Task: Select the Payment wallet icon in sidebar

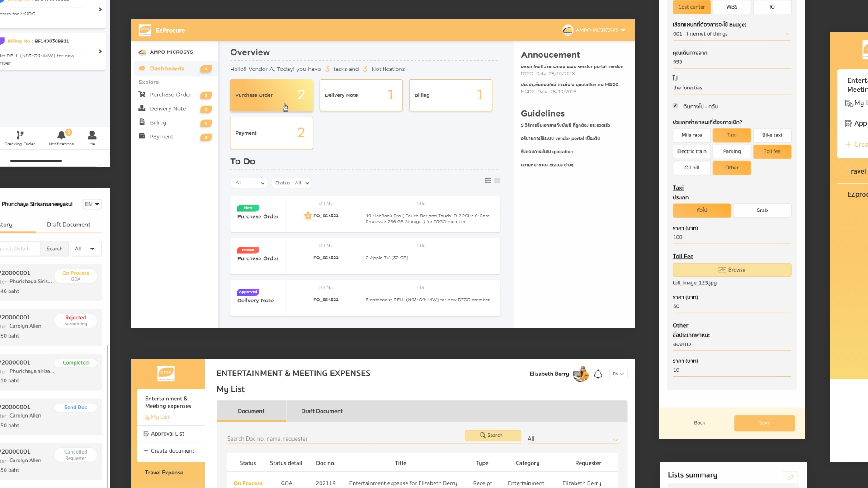Action: click(x=142, y=136)
